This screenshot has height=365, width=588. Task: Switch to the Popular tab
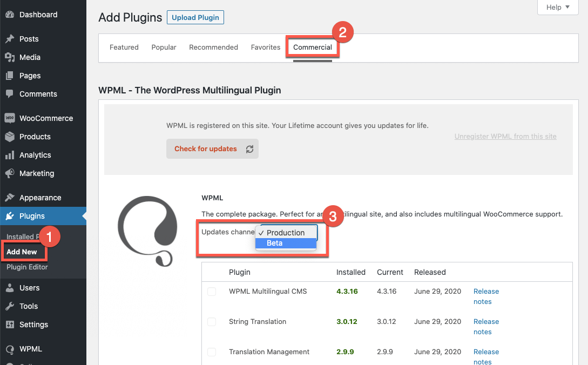(x=164, y=48)
